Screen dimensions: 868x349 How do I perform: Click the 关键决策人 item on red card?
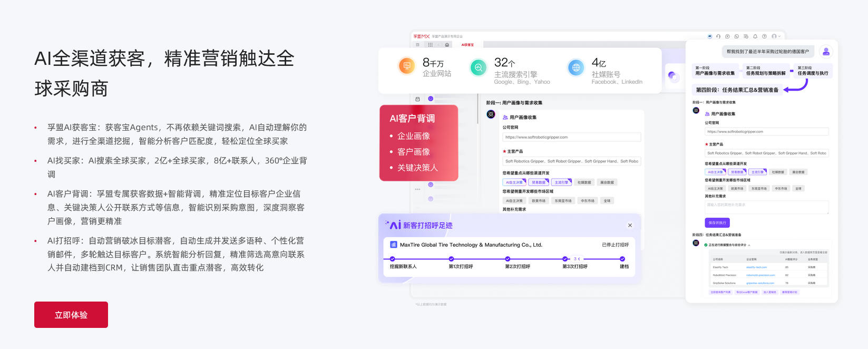(x=417, y=168)
